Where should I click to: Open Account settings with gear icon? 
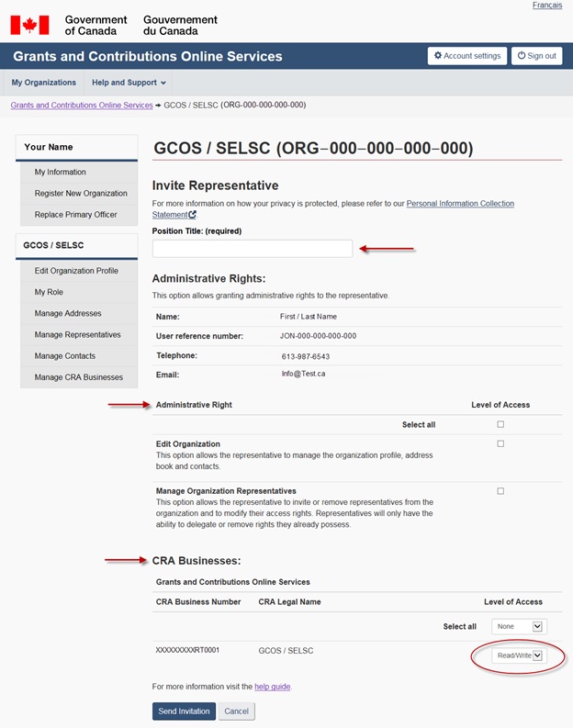point(466,56)
